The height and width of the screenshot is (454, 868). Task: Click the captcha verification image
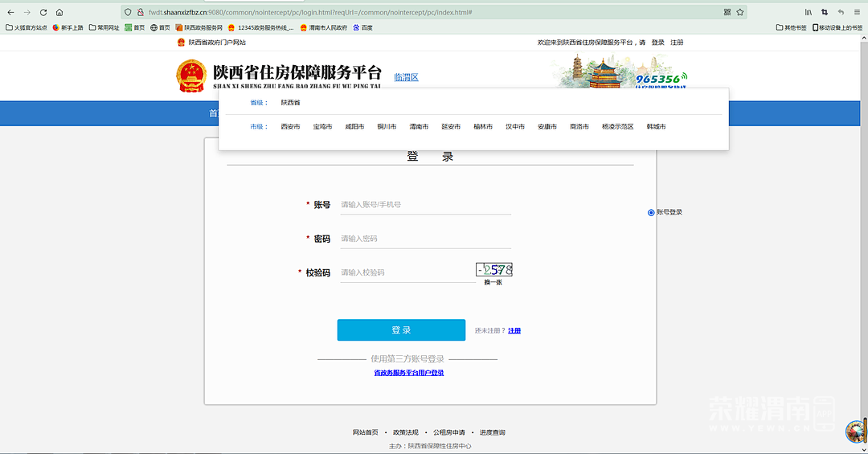pyautogui.click(x=493, y=269)
